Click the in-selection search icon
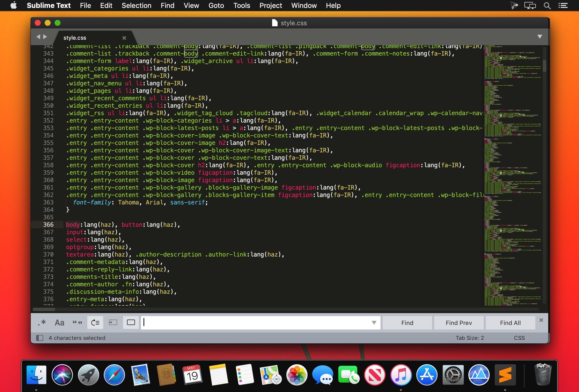 [113, 322]
